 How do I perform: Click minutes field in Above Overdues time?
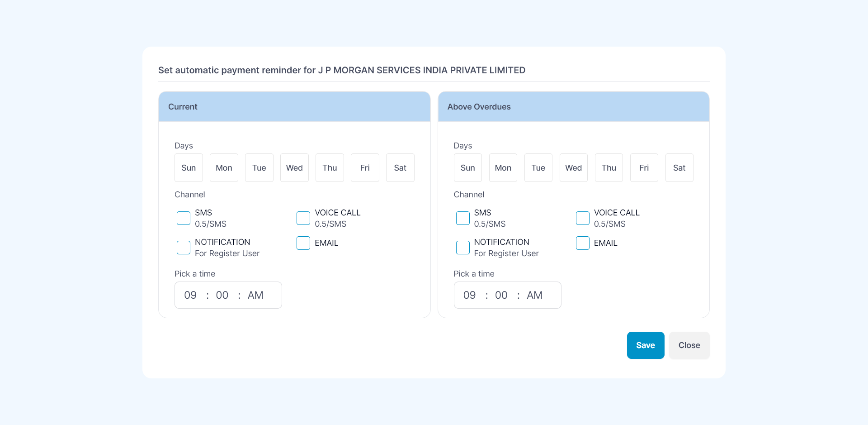pos(501,295)
